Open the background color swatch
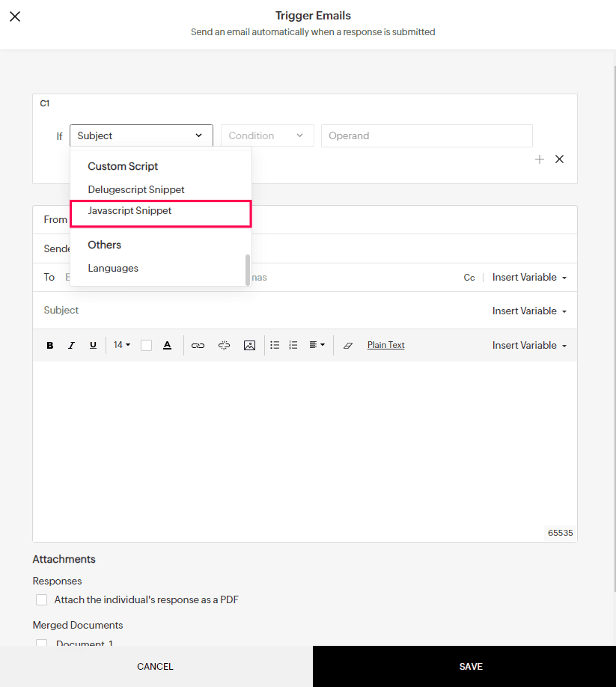Image resolution: width=616 pixels, height=687 pixels. point(147,345)
